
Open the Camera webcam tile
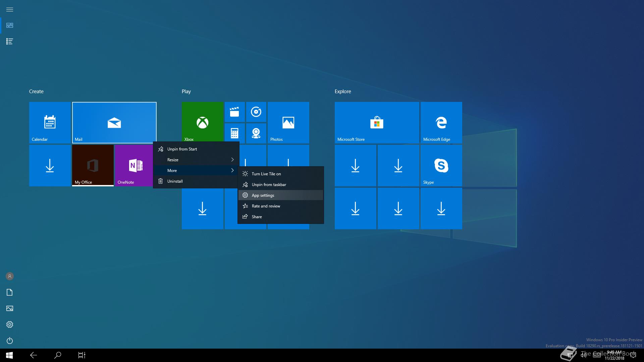click(256, 133)
